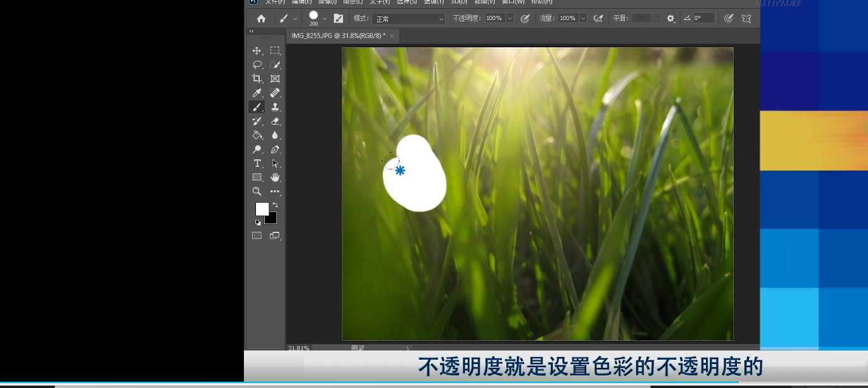
Task: Select the Horizontal Type tool
Action: tap(257, 163)
